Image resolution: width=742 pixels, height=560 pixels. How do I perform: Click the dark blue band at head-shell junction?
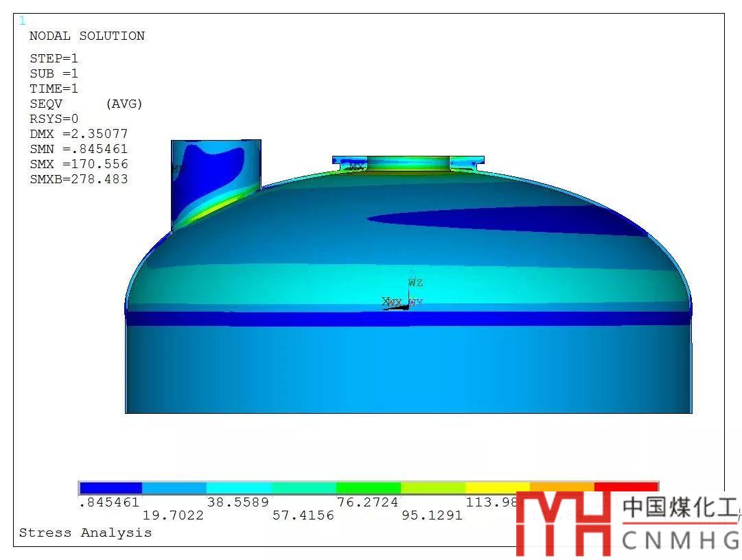408,318
